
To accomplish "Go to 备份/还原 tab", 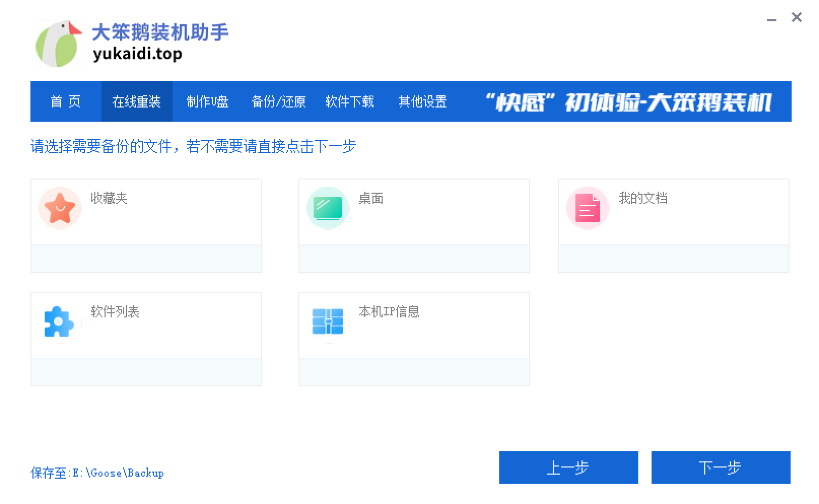I will click(x=279, y=101).
